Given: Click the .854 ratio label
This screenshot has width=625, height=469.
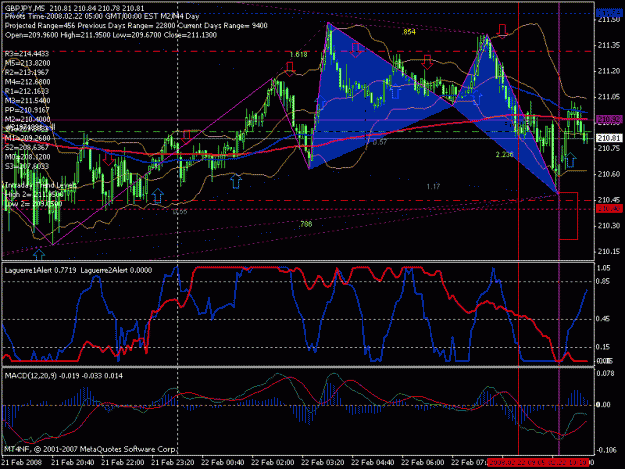Looking at the screenshot, I should coord(409,32).
